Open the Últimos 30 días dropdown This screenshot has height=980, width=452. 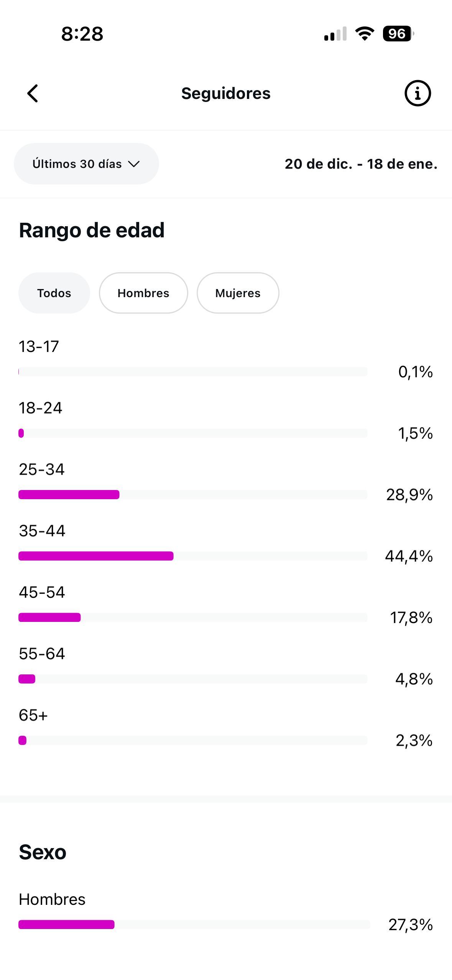coord(86,164)
